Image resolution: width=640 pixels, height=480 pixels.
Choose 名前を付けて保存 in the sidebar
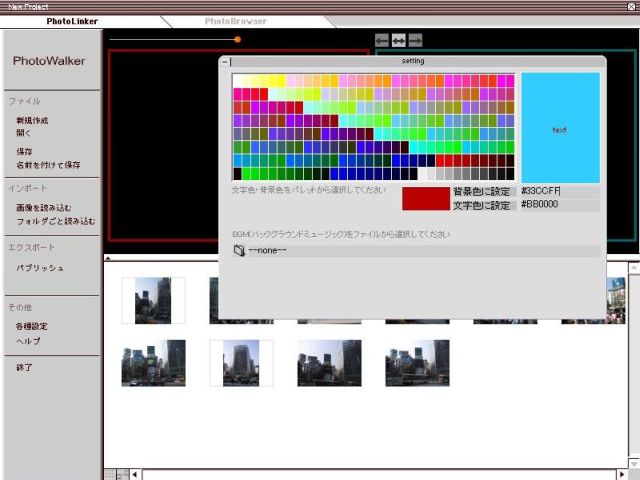(48, 164)
